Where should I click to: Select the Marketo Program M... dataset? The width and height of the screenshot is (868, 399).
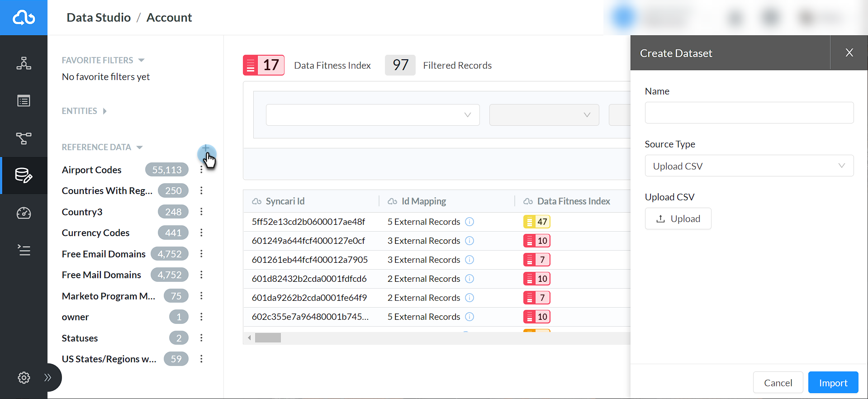(x=109, y=296)
